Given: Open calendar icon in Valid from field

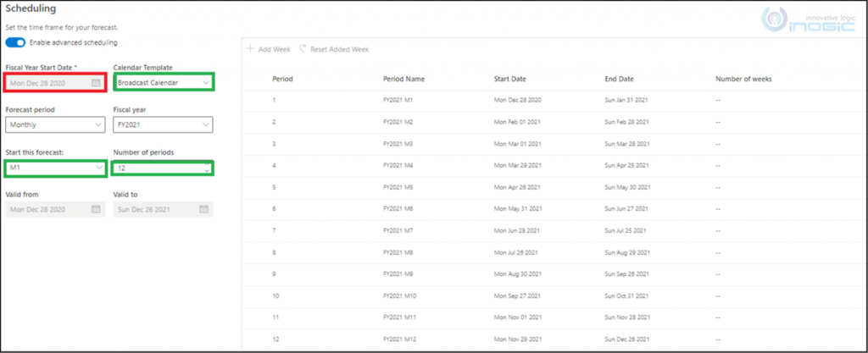Looking at the screenshot, I should tap(96, 209).
